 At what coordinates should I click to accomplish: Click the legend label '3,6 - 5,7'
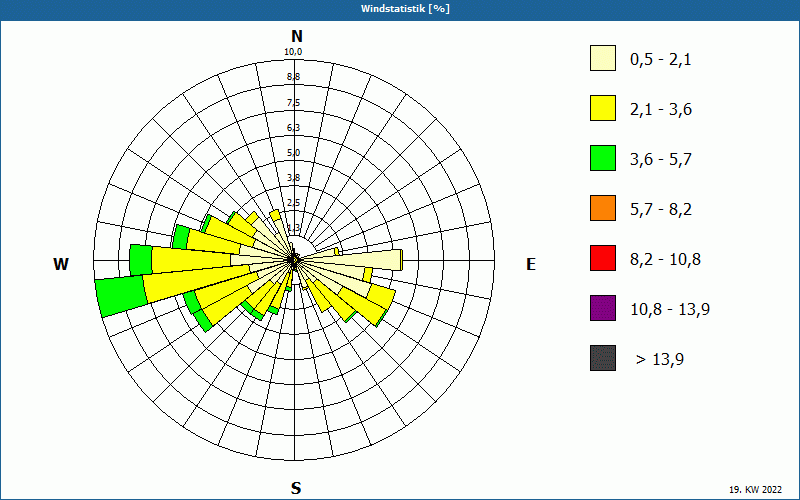pos(661,160)
